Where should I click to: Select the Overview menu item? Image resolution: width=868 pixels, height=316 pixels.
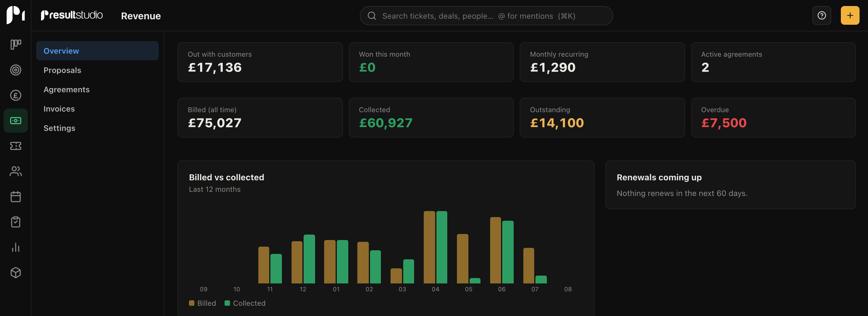[97, 51]
